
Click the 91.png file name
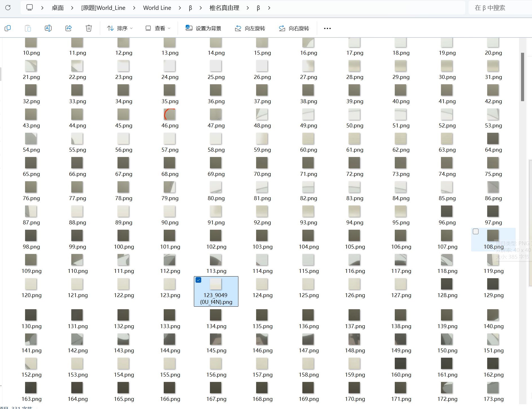pyautogui.click(x=216, y=222)
